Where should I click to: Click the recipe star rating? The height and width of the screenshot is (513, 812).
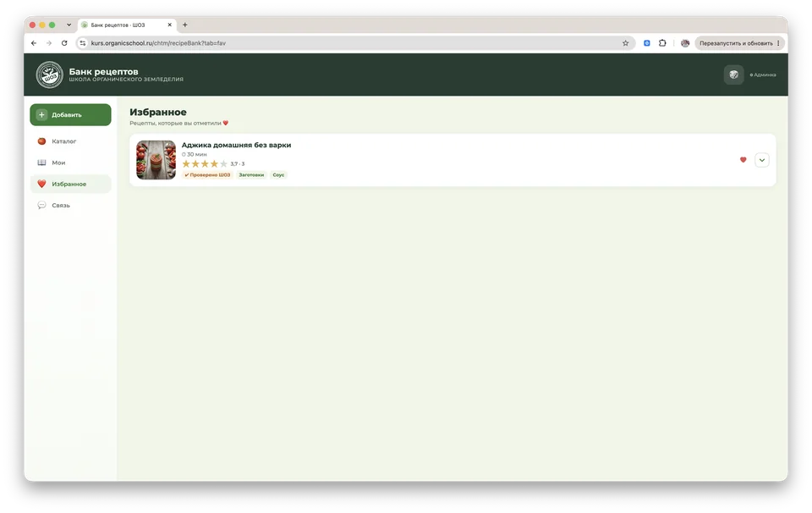pyautogui.click(x=205, y=163)
